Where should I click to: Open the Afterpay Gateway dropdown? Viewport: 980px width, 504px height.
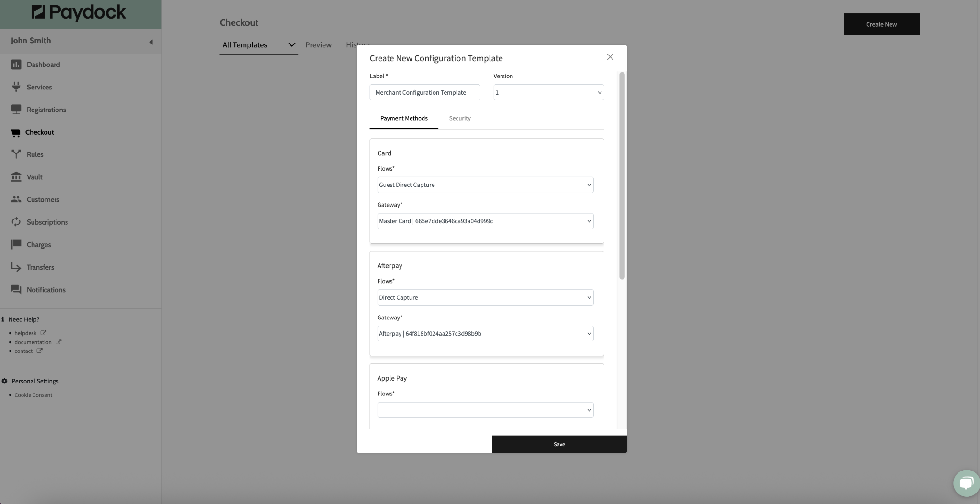tap(485, 333)
